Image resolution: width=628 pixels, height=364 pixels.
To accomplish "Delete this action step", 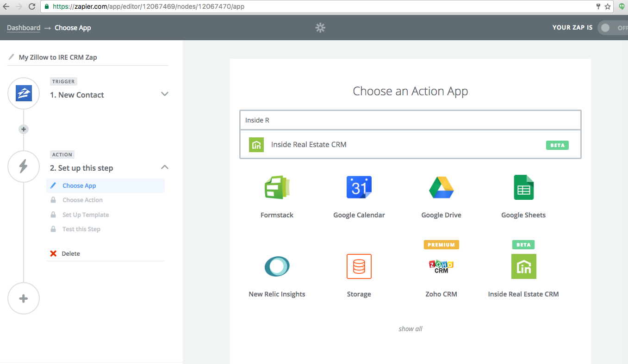I will (x=70, y=253).
